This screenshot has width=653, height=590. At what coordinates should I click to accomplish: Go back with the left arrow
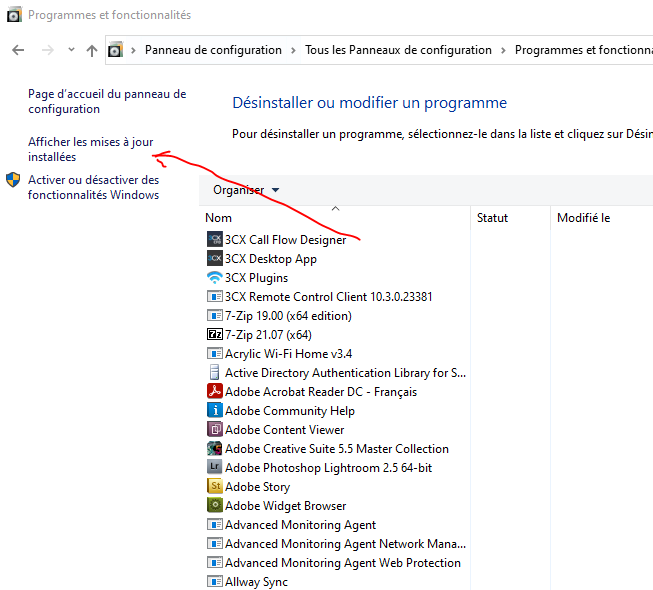[x=18, y=50]
